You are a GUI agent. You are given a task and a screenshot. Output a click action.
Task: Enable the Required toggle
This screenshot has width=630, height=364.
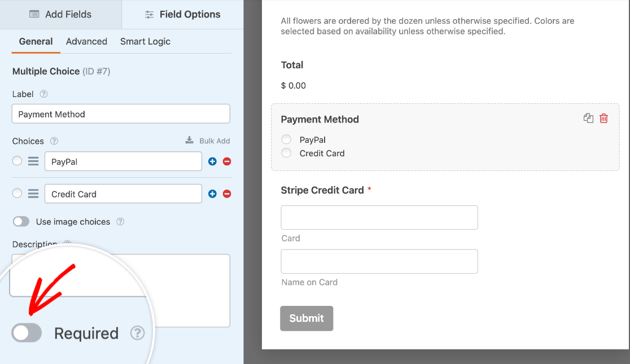click(27, 332)
